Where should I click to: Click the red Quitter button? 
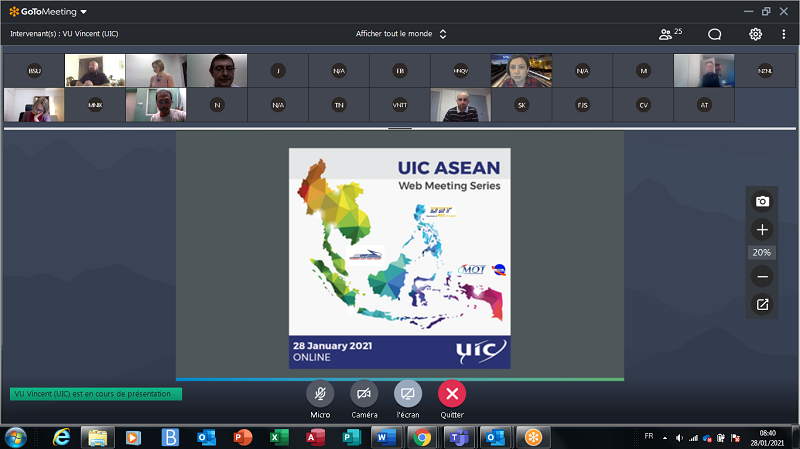pos(452,394)
